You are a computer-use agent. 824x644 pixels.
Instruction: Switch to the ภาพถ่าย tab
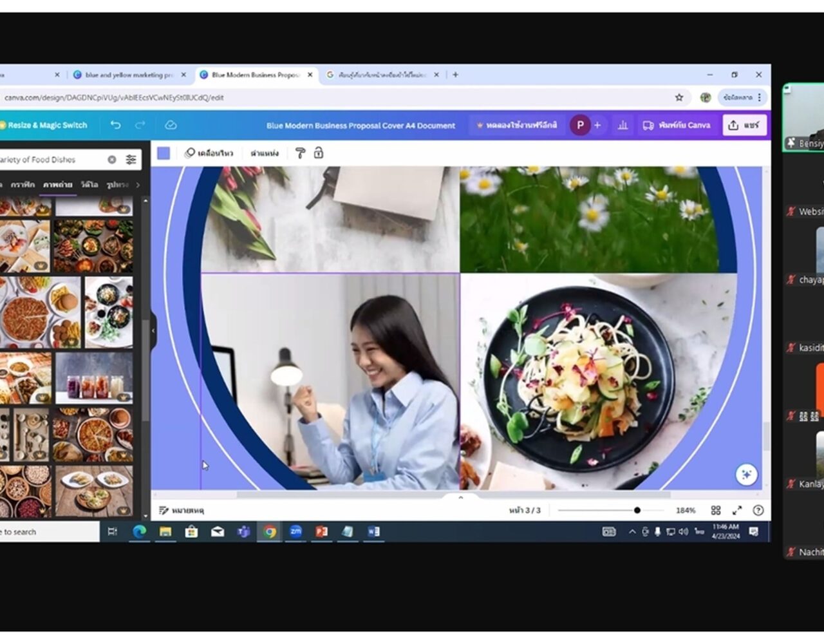point(58,185)
